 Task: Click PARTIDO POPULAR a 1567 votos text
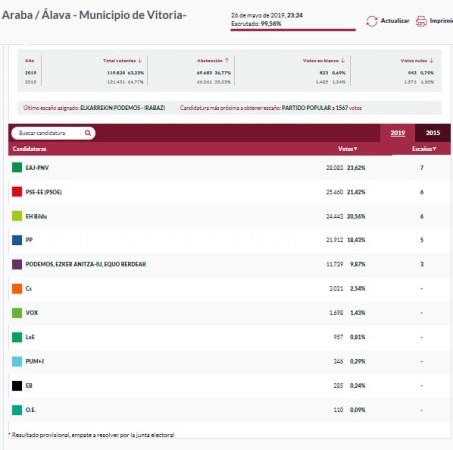322,108
